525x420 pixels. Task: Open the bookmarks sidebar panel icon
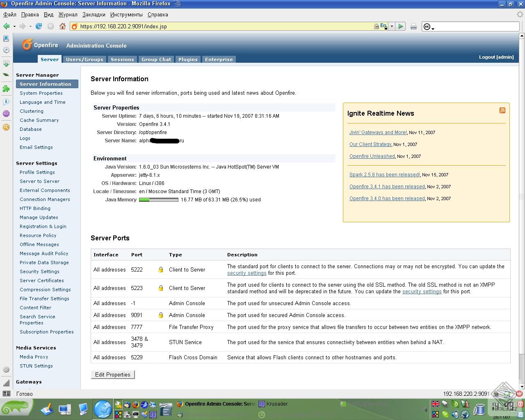(x=6, y=38)
